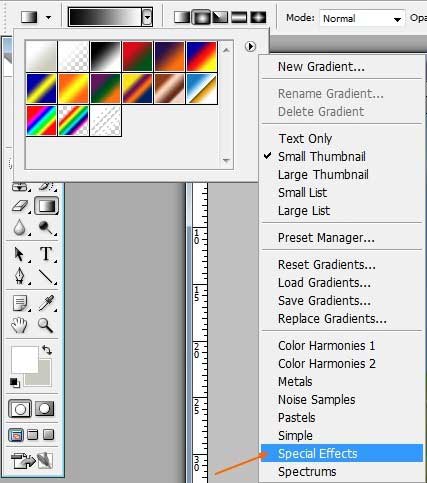
Task: Reset to default black and white colors
Action: tap(14, 383)
